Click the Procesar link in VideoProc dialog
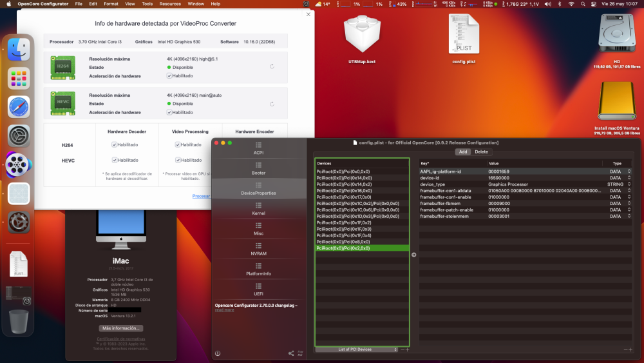The image size is (644, 363). 201,196
